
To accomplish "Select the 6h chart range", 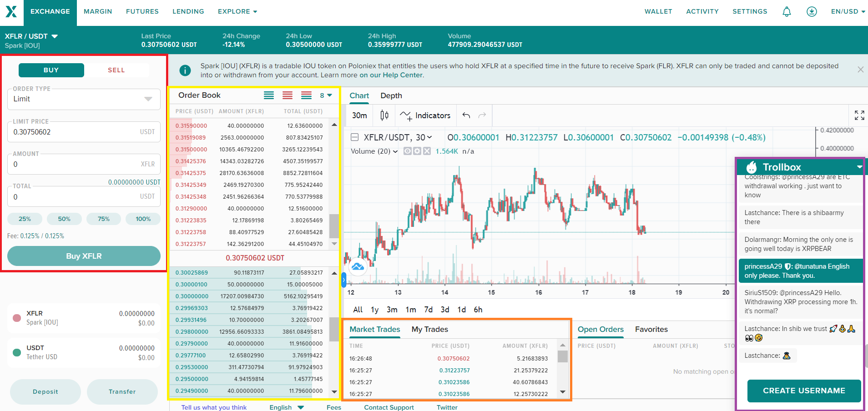I will 478,310.
